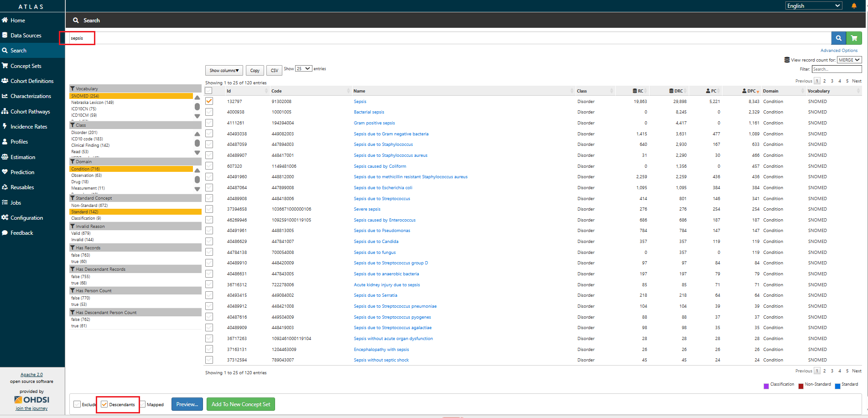
Task: Click Add To New Concept Set button
Action: pyautogui.click(x=241, y=404)
